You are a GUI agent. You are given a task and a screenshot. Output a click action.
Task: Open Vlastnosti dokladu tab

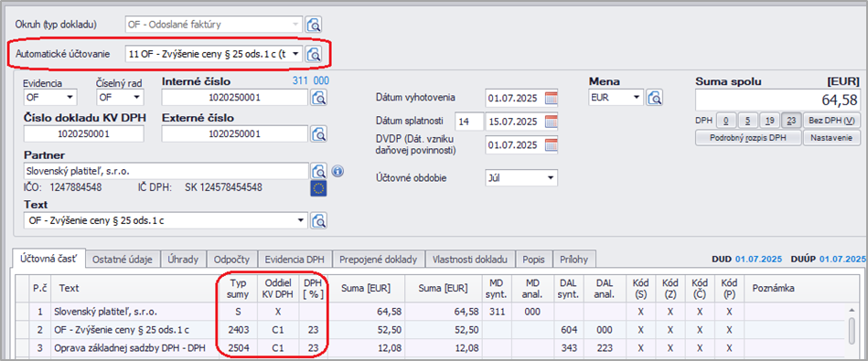(469, 259)
